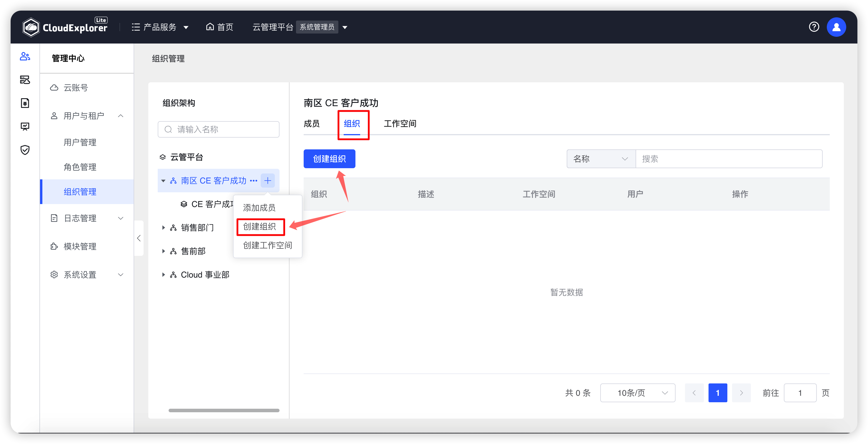Image resolution: width=868 pixels, height=444 pixels.
Task: Click the home icon next to 首页
Action: click(210, 27)
